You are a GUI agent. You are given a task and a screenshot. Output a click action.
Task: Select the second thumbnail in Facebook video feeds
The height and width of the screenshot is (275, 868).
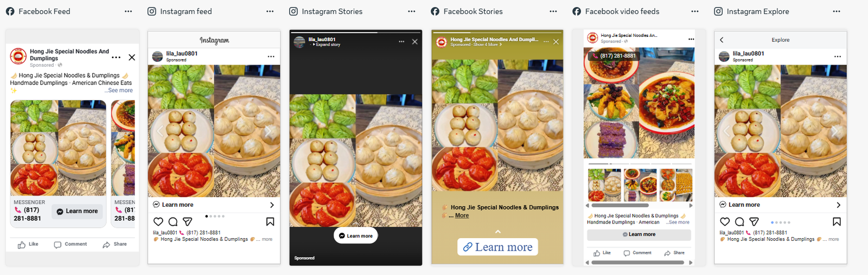640,185
